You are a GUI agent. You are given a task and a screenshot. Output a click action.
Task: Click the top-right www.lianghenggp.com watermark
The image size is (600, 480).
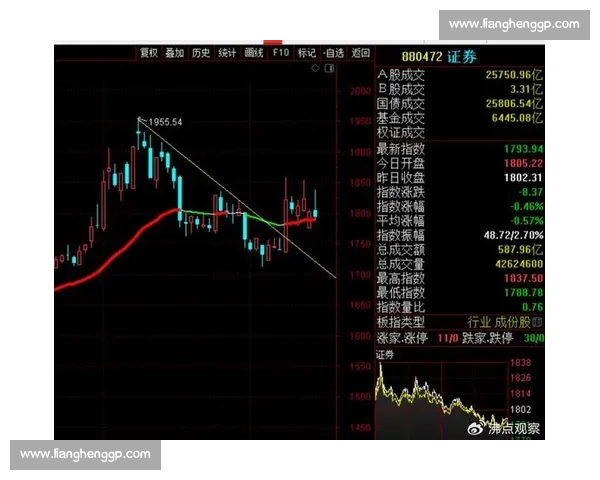click(x=513, y=24)
